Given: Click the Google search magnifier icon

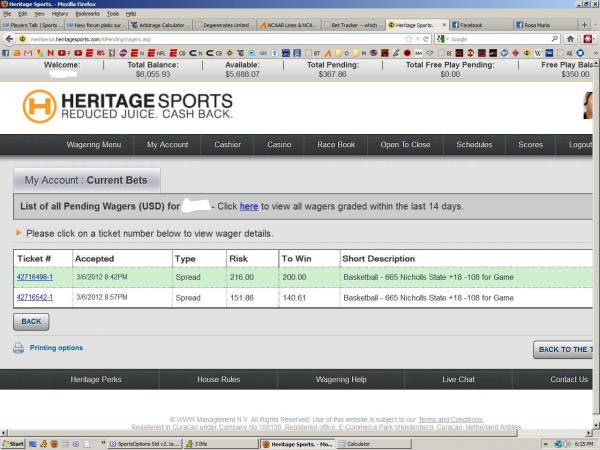Looking at the screenshot, I should (555, 38).
